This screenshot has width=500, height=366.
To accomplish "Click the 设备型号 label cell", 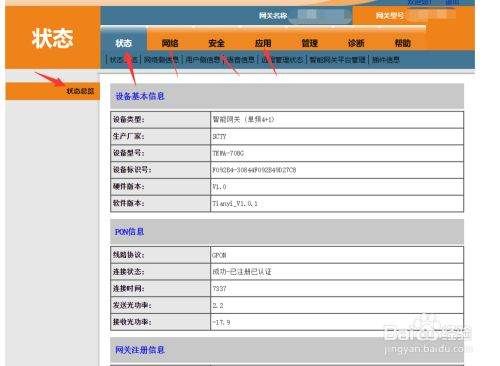I will click(x=160, y=153).
